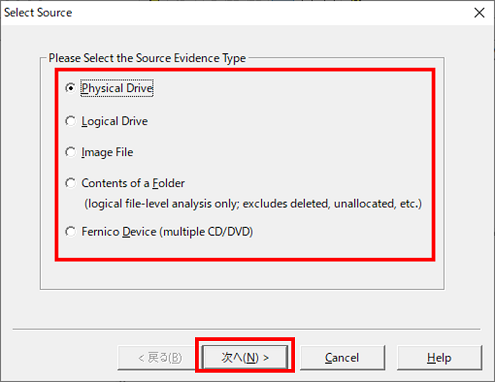Click the underlined C of Cancel button

pos(329,358)
